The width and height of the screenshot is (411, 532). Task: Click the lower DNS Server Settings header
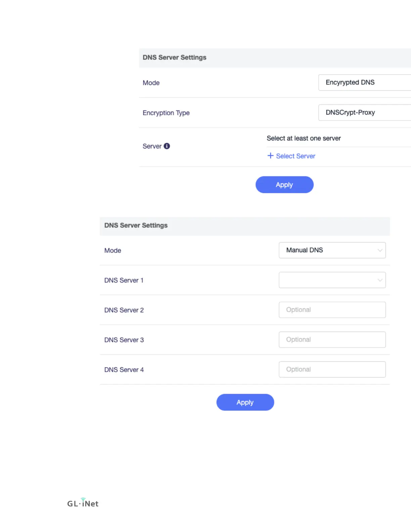click(x=245, y=226)
